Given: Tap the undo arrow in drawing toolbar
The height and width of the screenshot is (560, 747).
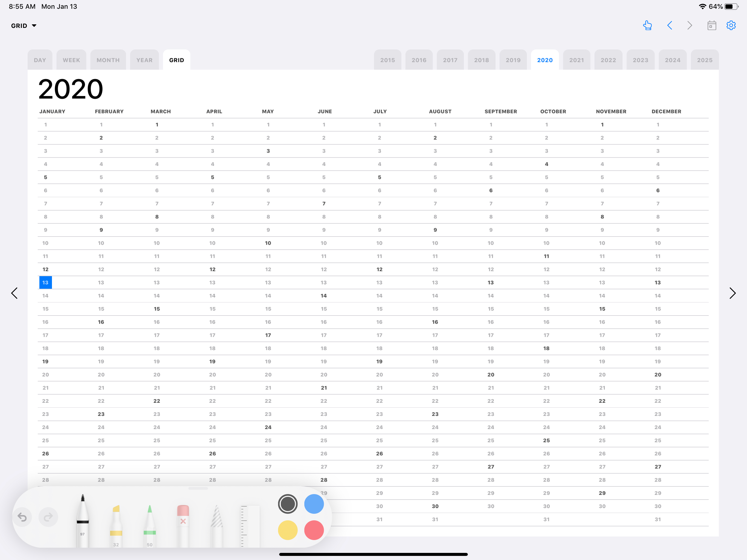Looking at the screenshot, I should point(22,517).
